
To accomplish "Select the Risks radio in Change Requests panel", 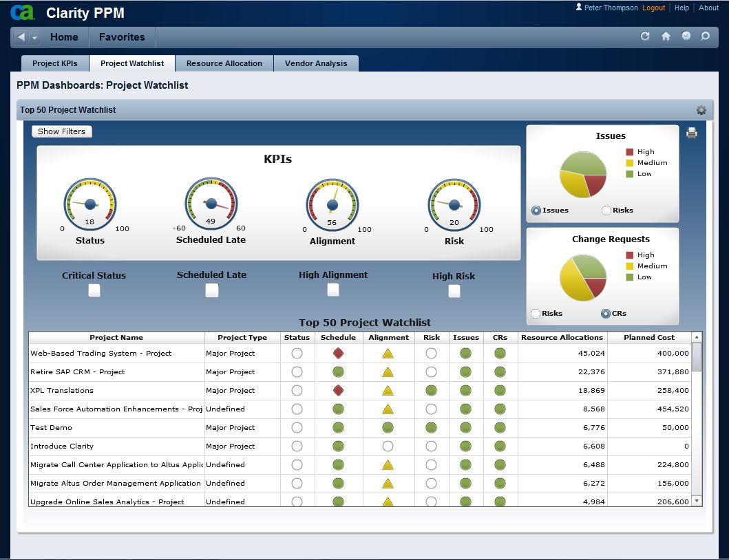I will pos(536,314).
